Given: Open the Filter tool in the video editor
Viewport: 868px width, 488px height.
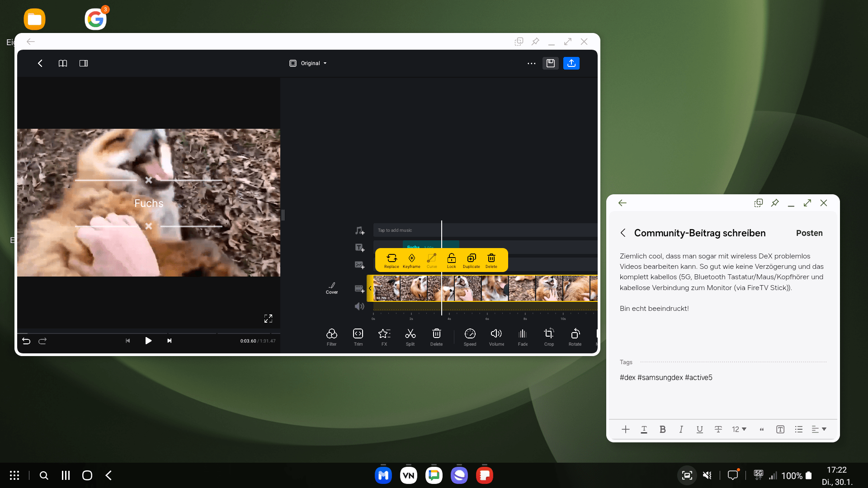Looking at the screenshot, I should coord(331,337).
